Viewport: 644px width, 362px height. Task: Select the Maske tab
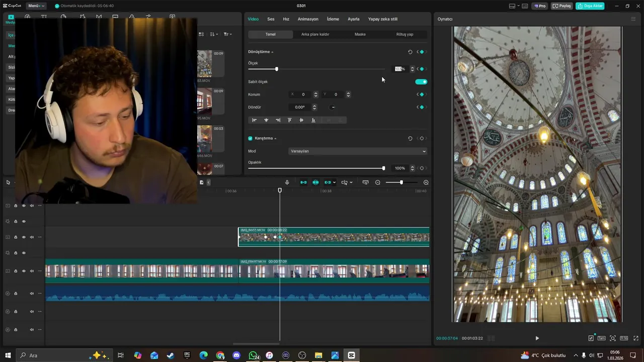pyautogui.click(x=360, y=34)
